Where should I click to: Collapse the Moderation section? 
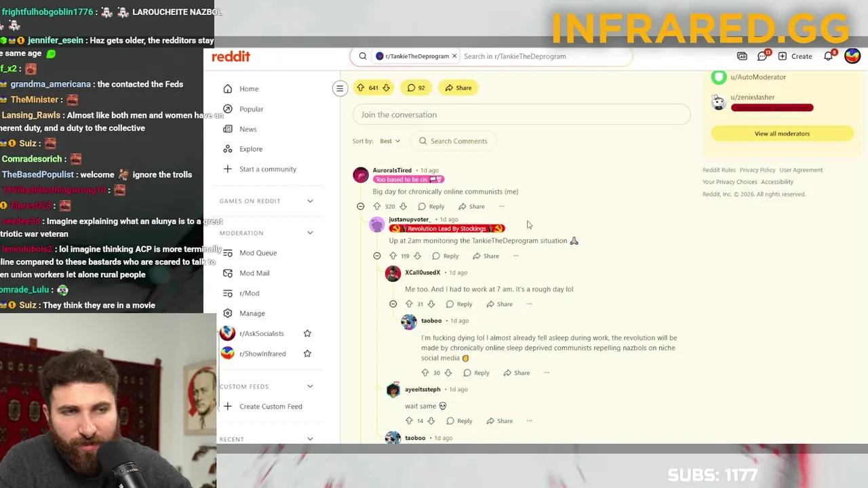(x=310, y=233)
